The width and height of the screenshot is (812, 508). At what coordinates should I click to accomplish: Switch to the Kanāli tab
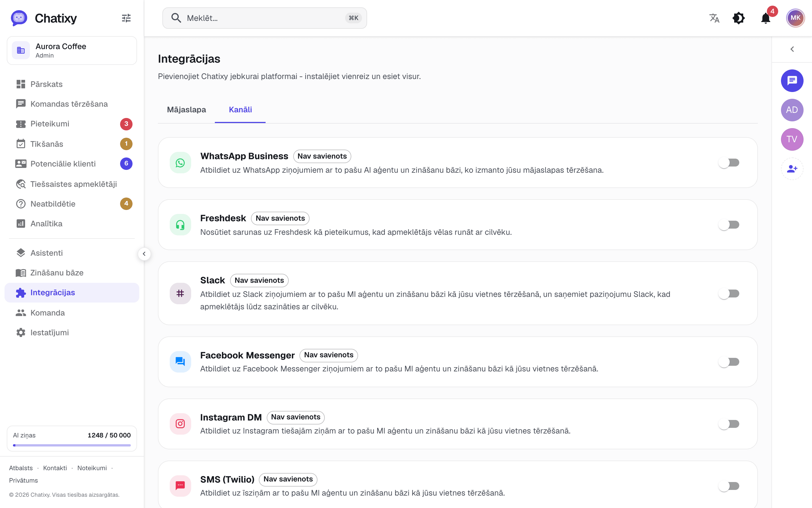coord(240,110)
